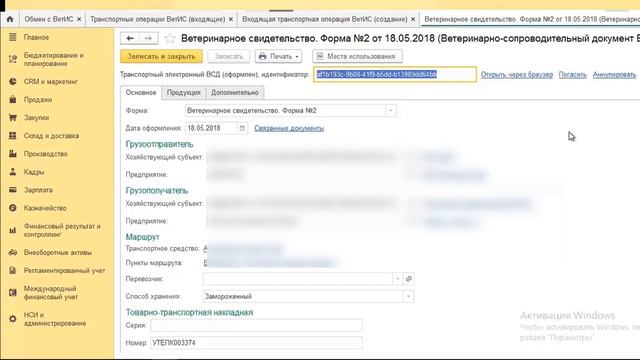Click Места использования button
640x360 pixels.
[x=357, y=56]
